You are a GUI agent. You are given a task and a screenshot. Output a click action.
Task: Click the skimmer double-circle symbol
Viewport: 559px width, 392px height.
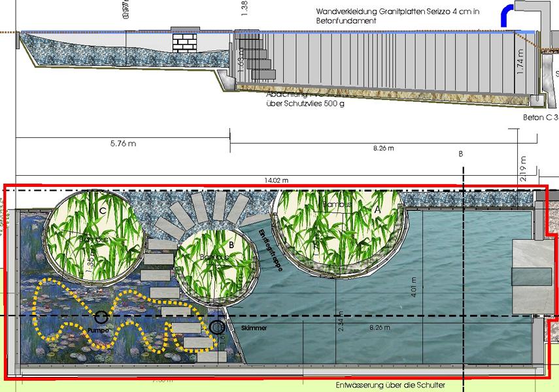[217, 327]
